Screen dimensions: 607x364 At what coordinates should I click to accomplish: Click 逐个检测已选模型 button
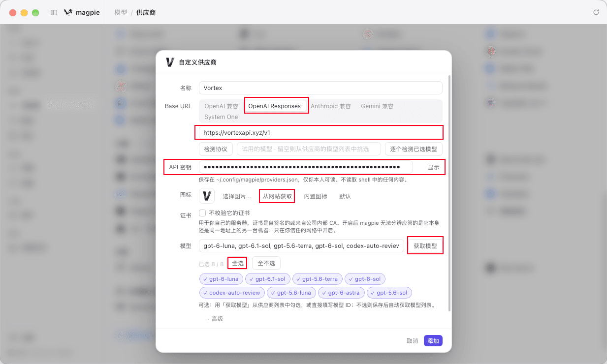(x=414, y=149)
